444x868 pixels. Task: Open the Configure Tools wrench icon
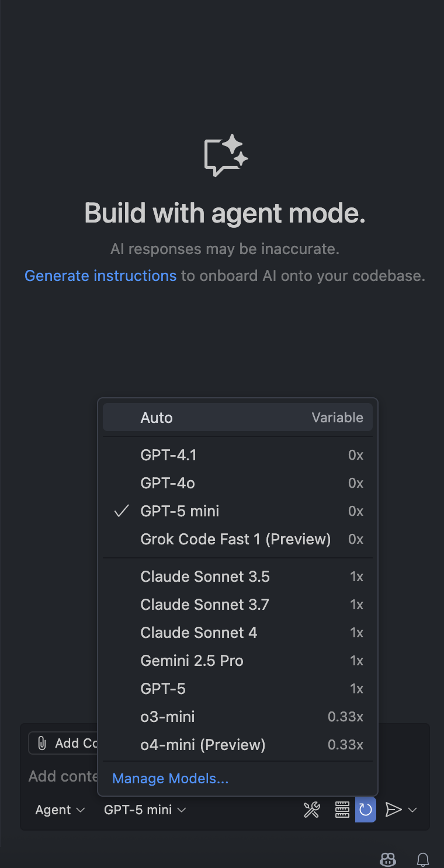311,810
